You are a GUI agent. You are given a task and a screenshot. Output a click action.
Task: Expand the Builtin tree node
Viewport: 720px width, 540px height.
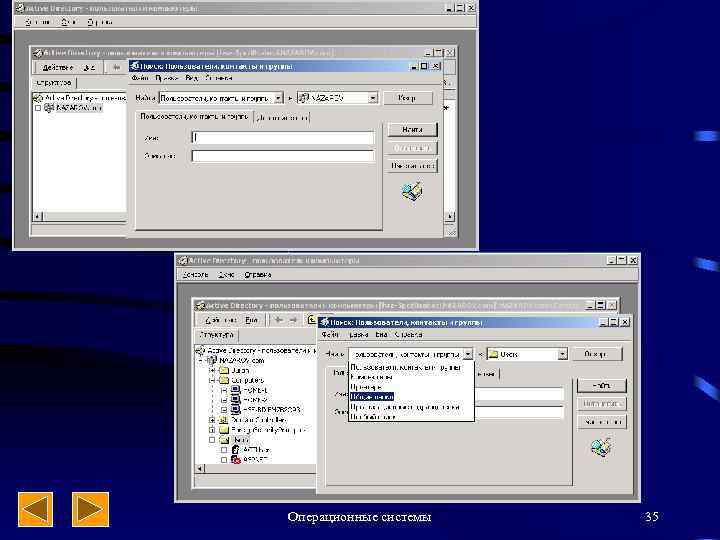[212, 370]
